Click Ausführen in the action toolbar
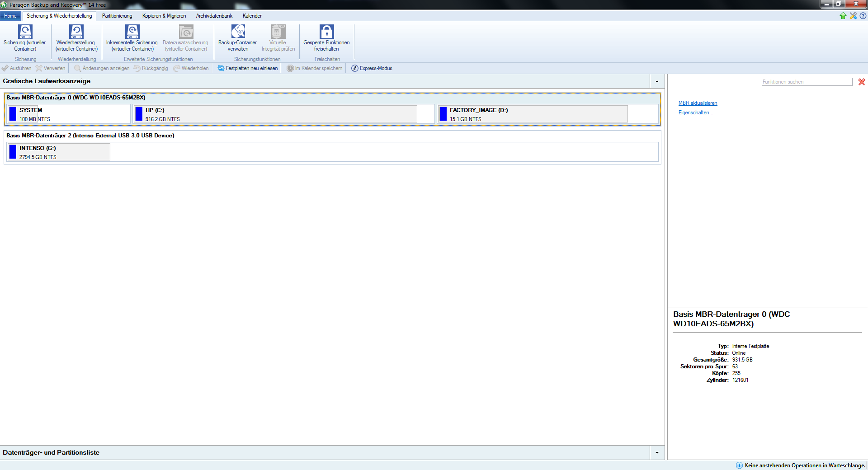This screenshot has width=868, height=470. 16,68
